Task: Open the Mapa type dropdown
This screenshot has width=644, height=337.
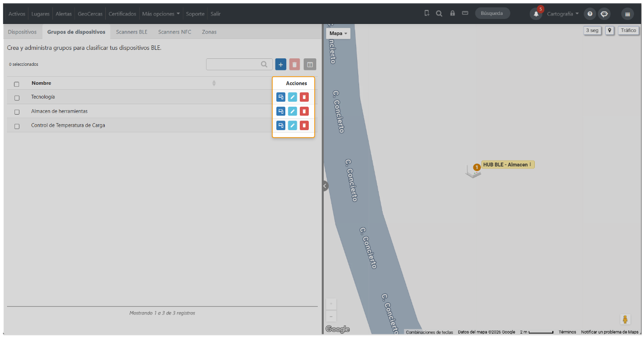Action: point(339,33)
